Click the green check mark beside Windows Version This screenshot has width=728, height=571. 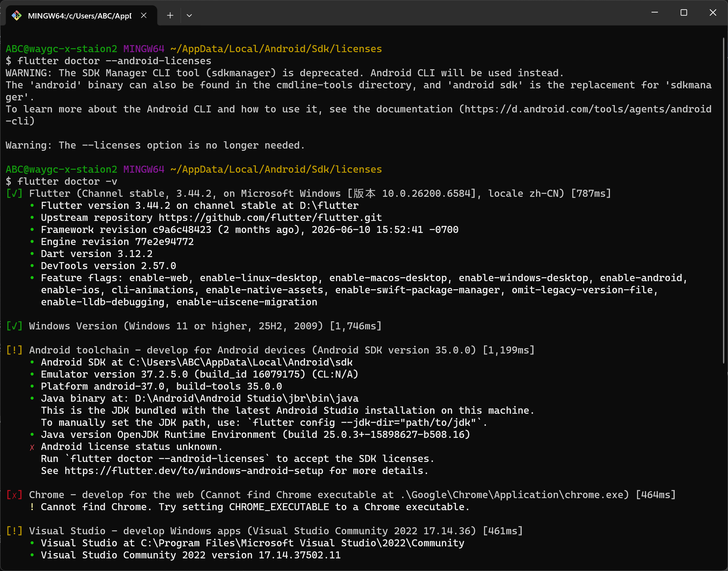[14, 326]
